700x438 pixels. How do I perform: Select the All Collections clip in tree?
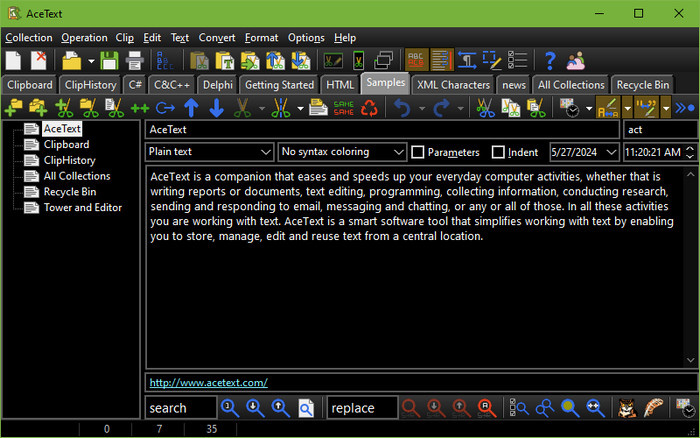[77, 176]
